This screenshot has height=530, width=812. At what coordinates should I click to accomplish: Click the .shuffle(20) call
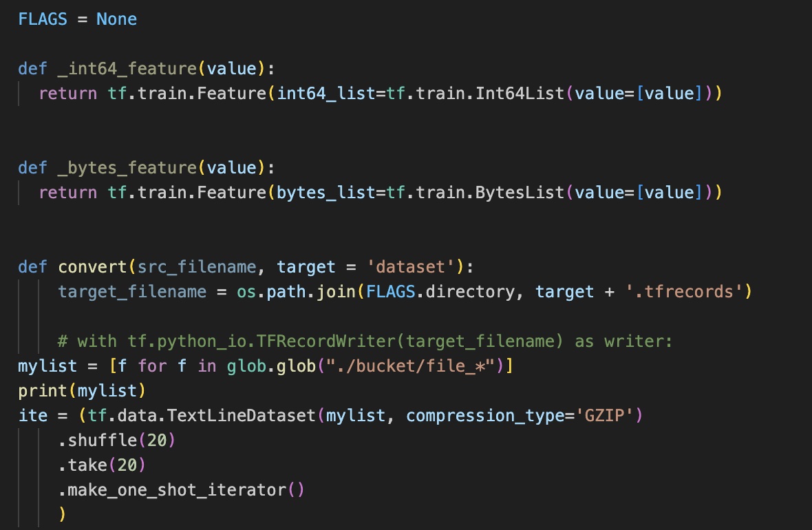(117, 441)
